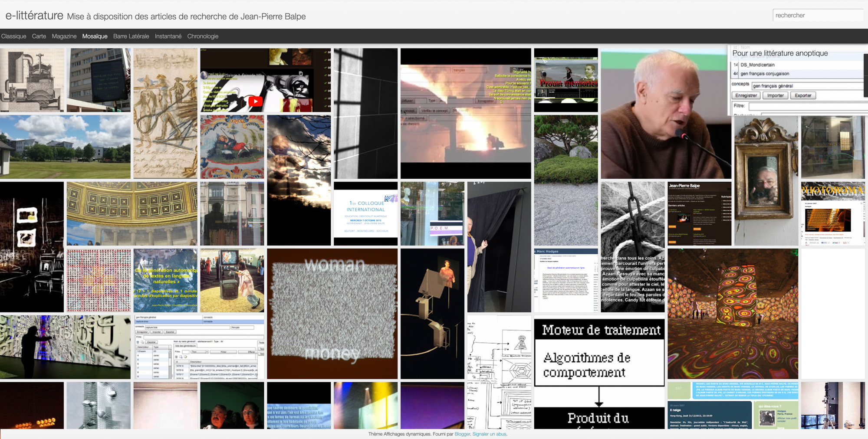Open the Proust memories thumbnail
This screenshot has width=868, height=439.
[566, 80]
